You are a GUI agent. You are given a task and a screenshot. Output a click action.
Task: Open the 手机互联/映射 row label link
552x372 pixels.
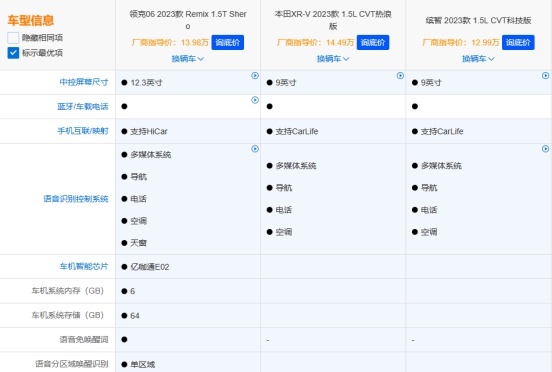(83, 131)
